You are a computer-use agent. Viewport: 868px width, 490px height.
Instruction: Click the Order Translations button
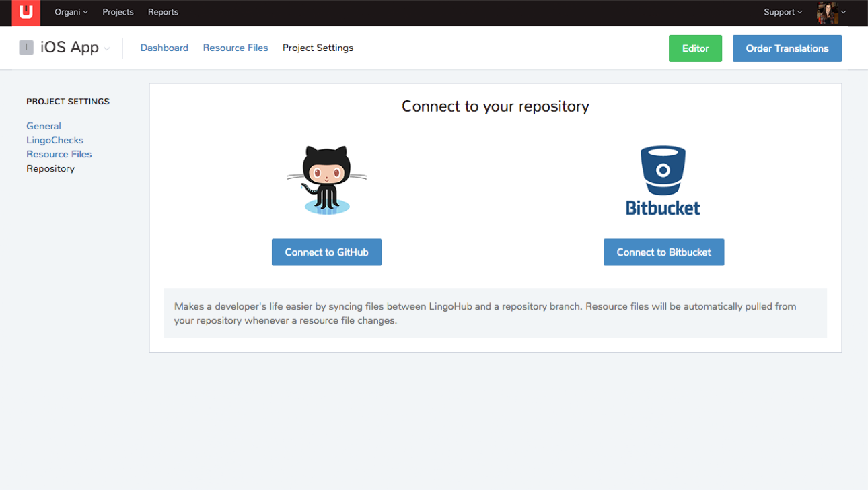pos(787,48)
